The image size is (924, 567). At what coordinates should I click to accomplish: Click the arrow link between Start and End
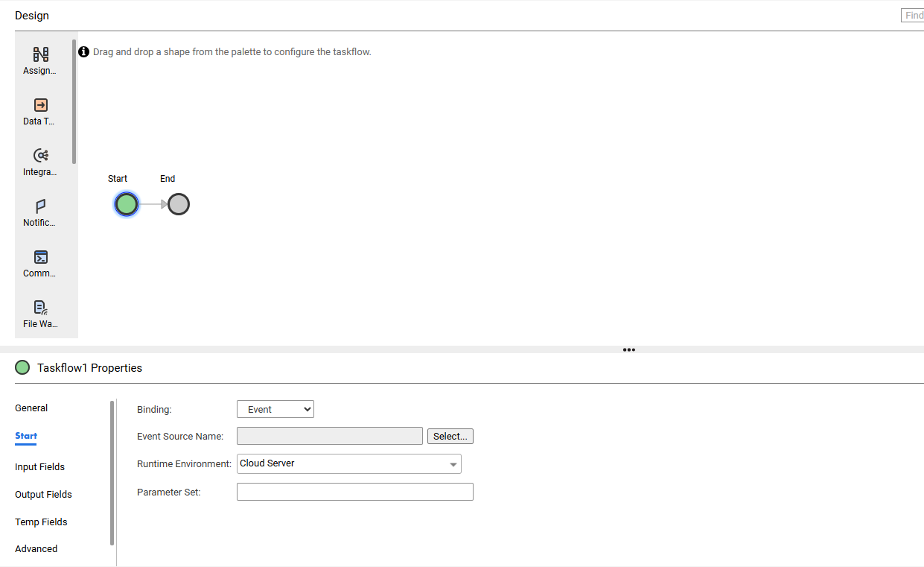[x=153, y=204]
